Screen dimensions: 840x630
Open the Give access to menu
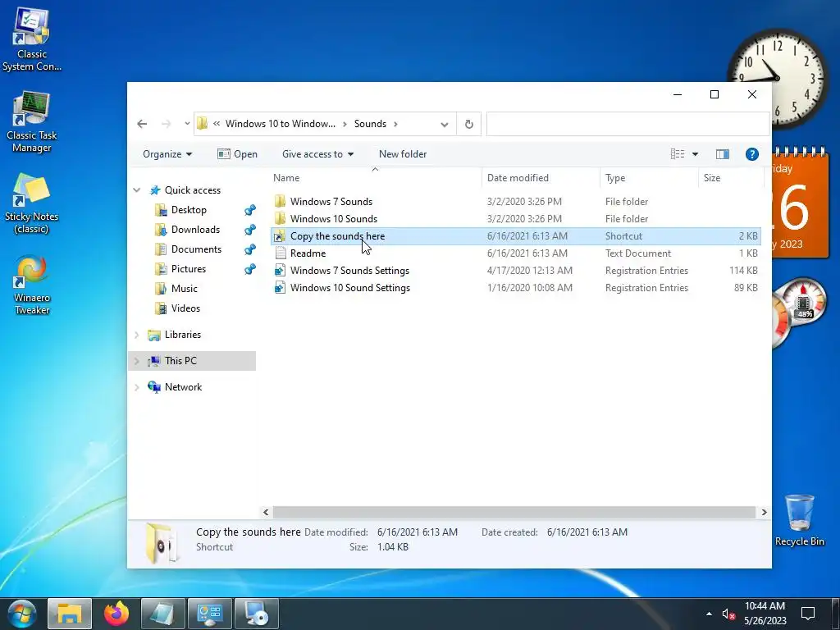(317, 154)
